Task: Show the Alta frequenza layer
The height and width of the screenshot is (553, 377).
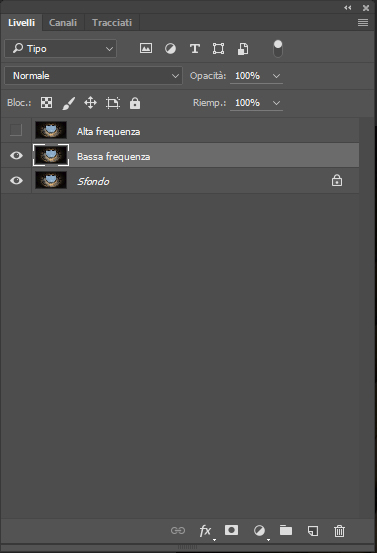Action: tap(16, 130)
